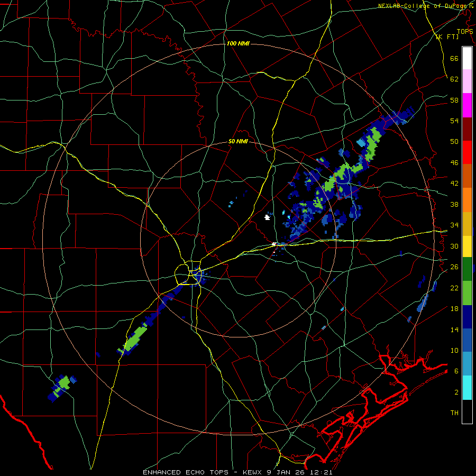Click the "50 NMI" range ring label
This screenshot has height=476, width=476.
pyautogui.click(x=238, y=141)
